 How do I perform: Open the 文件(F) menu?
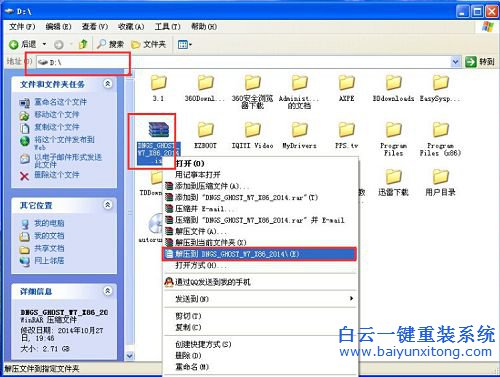(x=22, y=26)
